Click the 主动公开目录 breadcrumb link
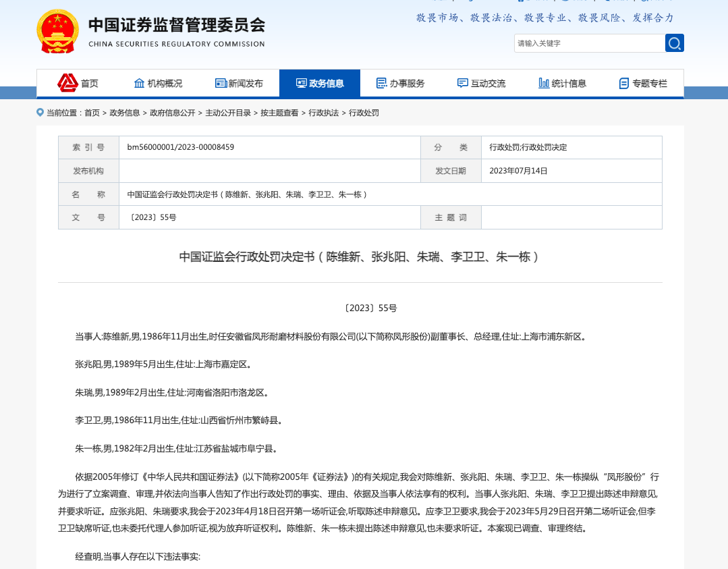This screenshot has height=569, width=728. (228, 113)
